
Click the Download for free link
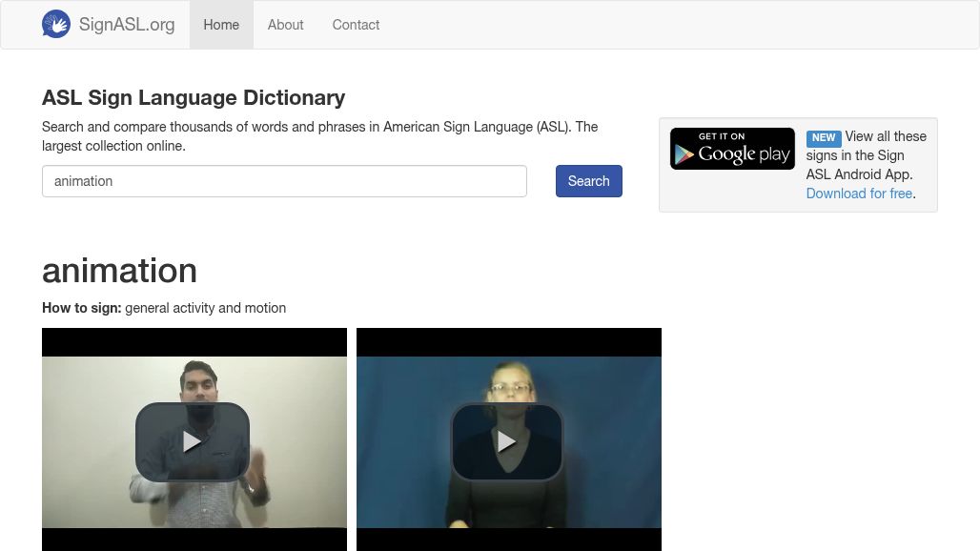point(859,194)
